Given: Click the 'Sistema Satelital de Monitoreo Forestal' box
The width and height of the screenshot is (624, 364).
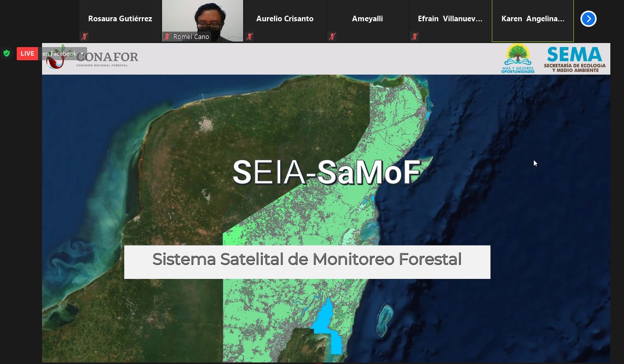Looking at the screenshot, I should tap(307, 261).
